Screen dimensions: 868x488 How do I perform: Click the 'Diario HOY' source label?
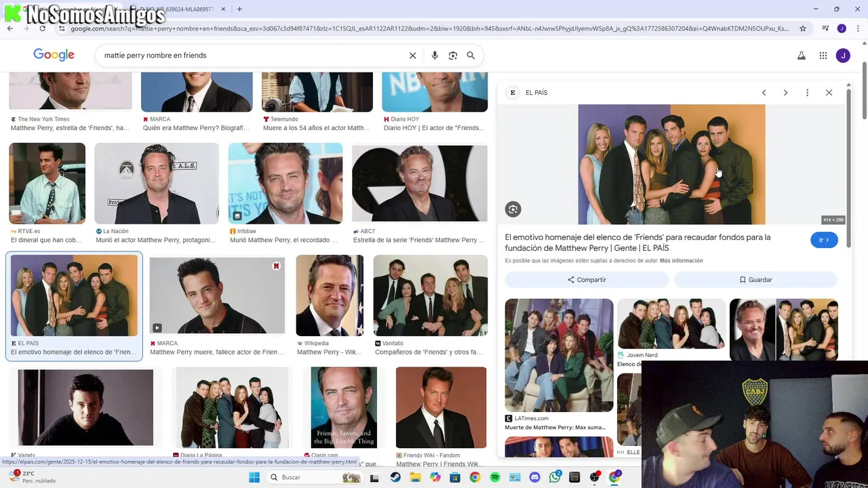point(405,119)
